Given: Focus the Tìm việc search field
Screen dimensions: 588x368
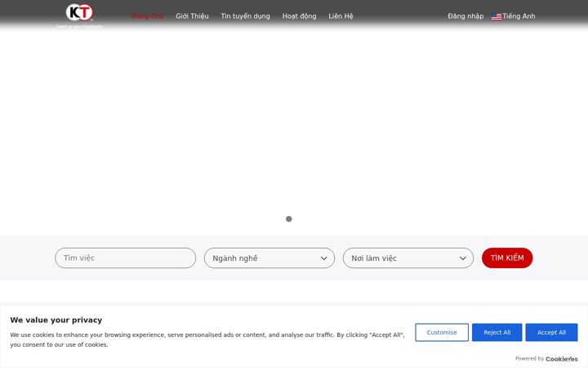Looking at the screenshot, I should [125, 258].
